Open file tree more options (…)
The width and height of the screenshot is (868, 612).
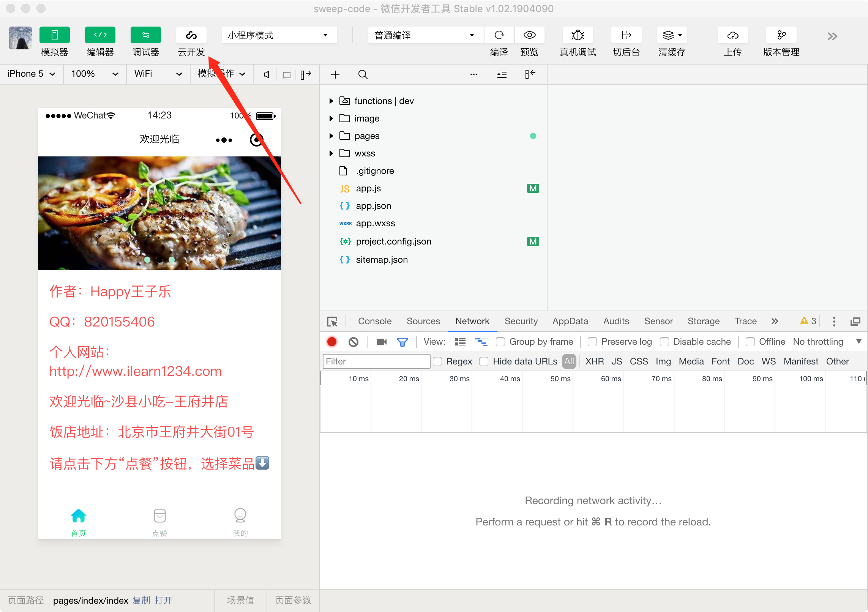[473, 74]
